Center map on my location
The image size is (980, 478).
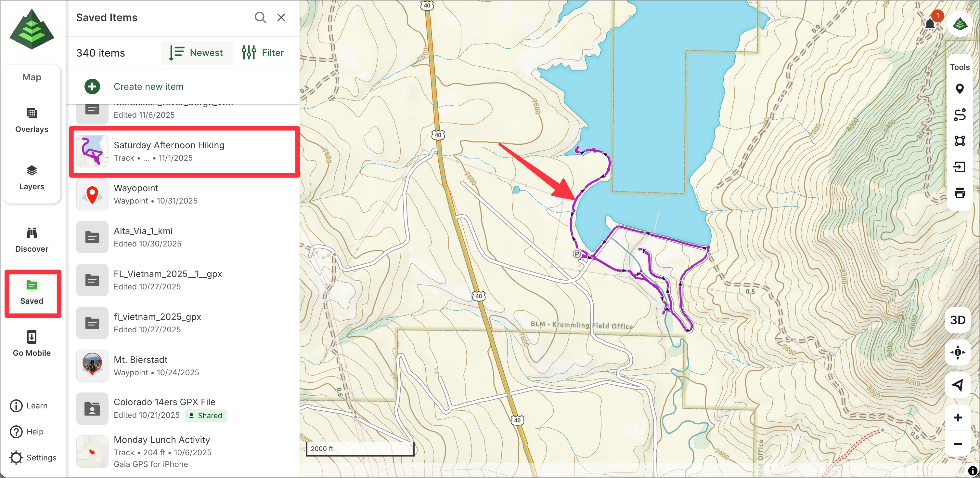point(958,385)
